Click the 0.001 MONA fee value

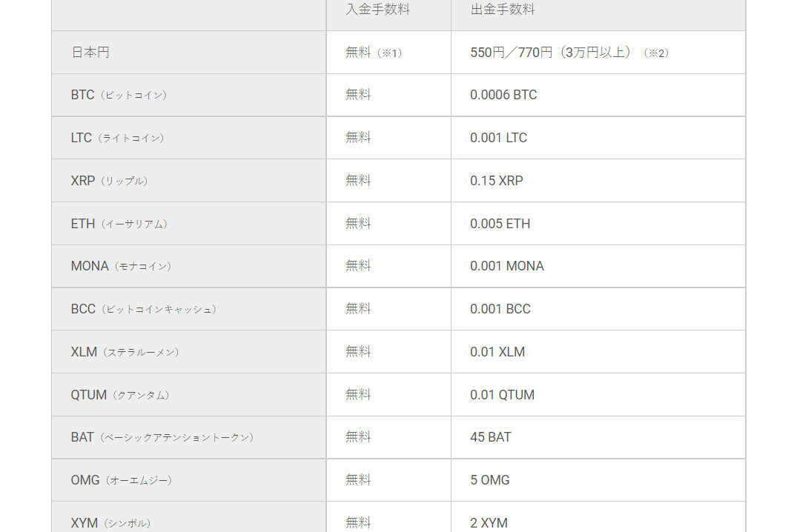(507, 266)
